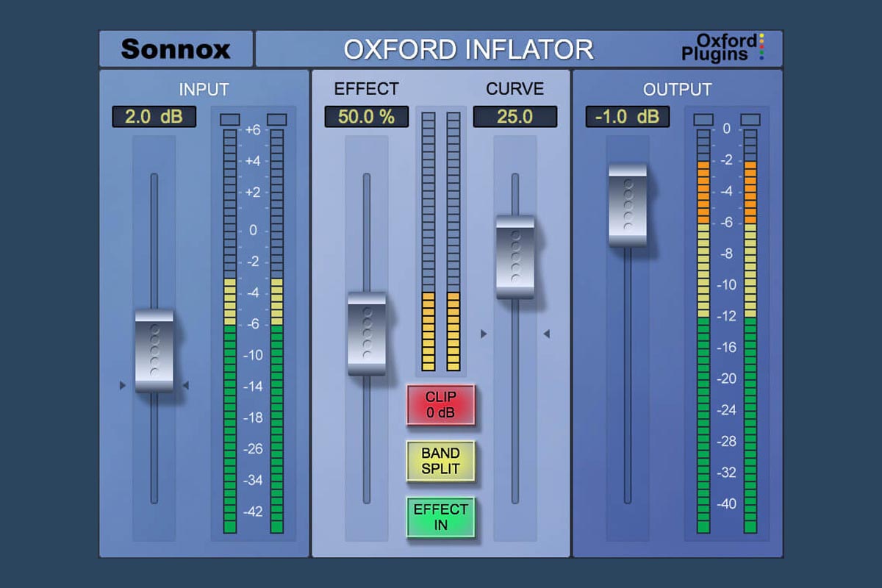This screenshot has width=882, height=588.
Task: Click the -1.0 dB output readout
Action: pyautogui.click(x=625, y=117)
